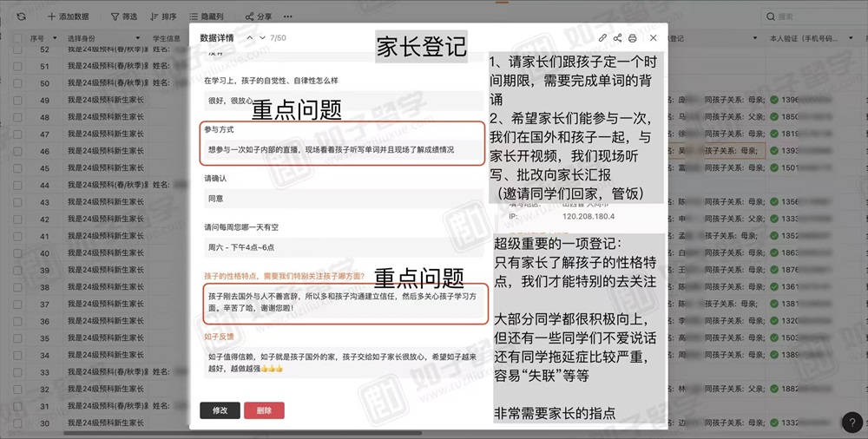Image resolution: width=868 pixels, height=439 pixels.
Task: Click the green verified icon in row 36
Action: 774,320
